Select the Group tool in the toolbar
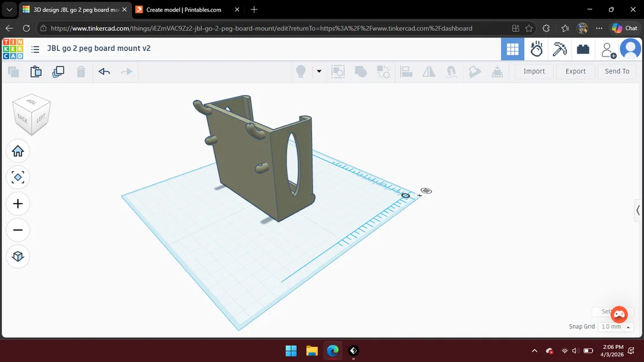 [x=360, y=71]
